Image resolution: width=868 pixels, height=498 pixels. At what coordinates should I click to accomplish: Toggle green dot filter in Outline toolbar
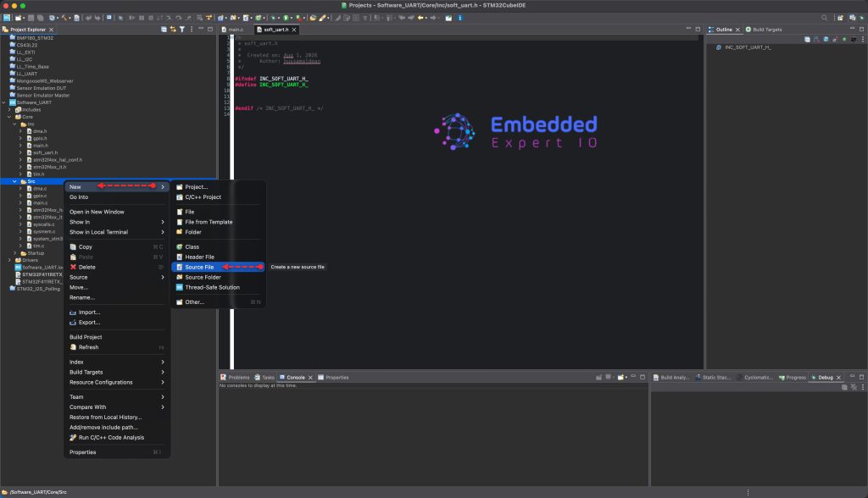tap(844, 39)
